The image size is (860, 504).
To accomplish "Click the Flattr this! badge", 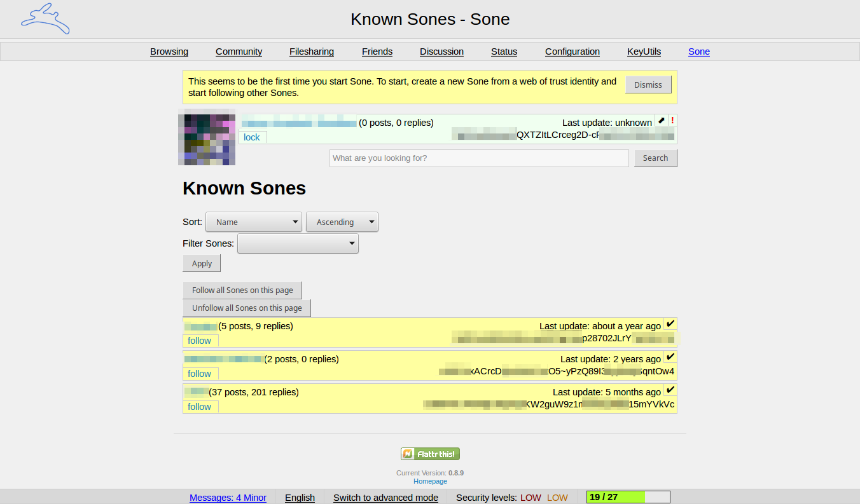I will [x=430, y=454].
